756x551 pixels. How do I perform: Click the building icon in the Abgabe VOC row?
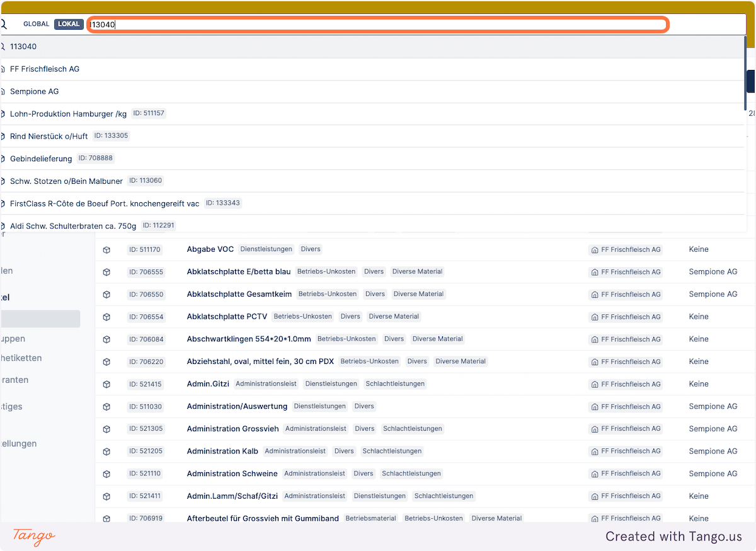[x=595, y=250]
